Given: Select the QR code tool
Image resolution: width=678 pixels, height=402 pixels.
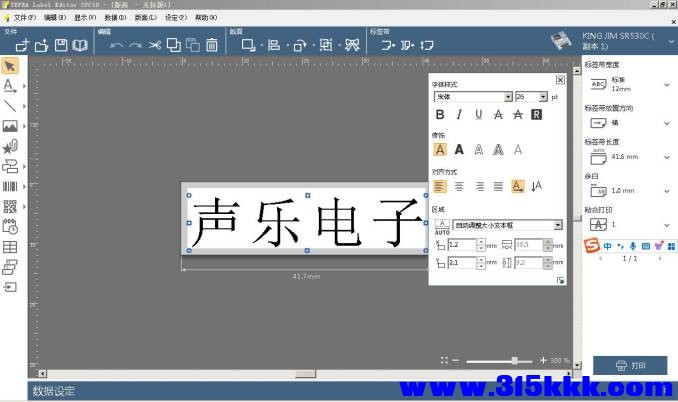Looking at the screenshot, I should coord(10,206).
